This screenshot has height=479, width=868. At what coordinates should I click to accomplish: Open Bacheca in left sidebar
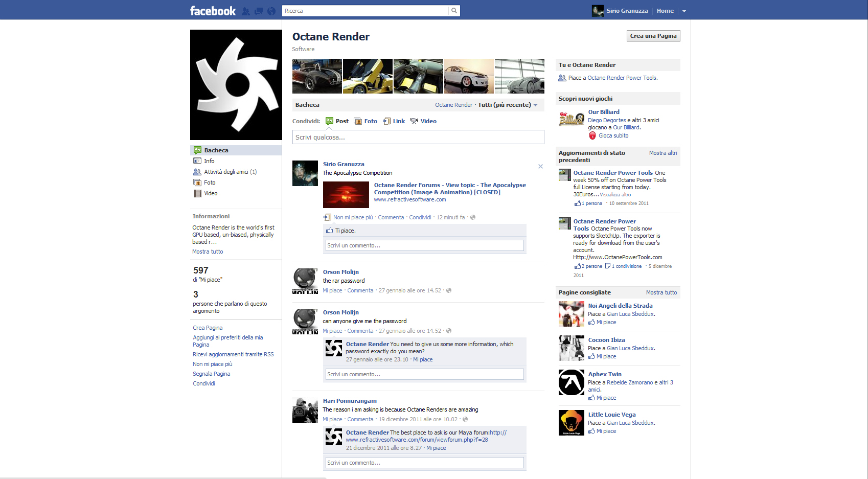click(x=236, y=150)
